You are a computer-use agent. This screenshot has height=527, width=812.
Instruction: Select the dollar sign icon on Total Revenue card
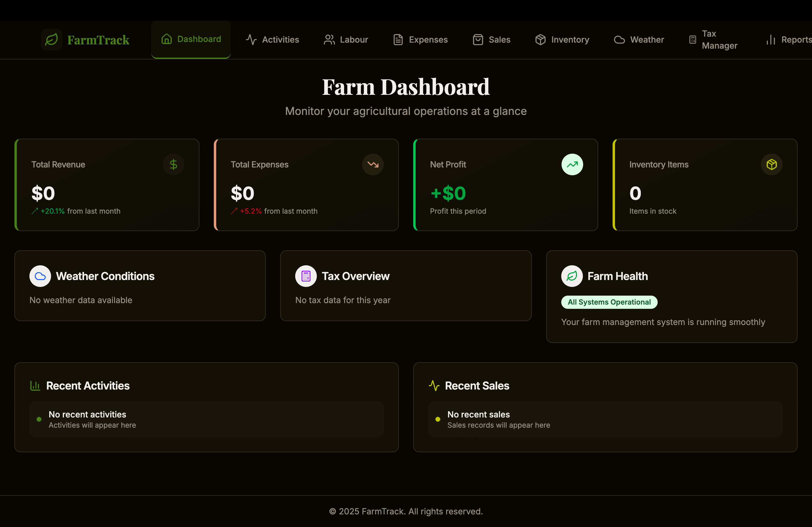(173, 164)
